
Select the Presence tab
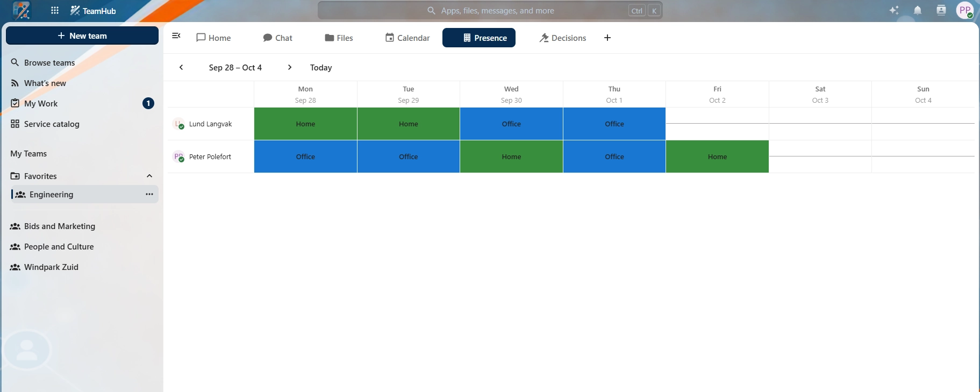point(479,38)
